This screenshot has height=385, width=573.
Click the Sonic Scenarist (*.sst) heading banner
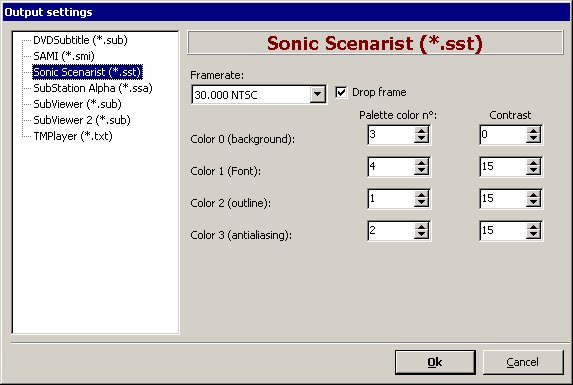click(375, 43)
